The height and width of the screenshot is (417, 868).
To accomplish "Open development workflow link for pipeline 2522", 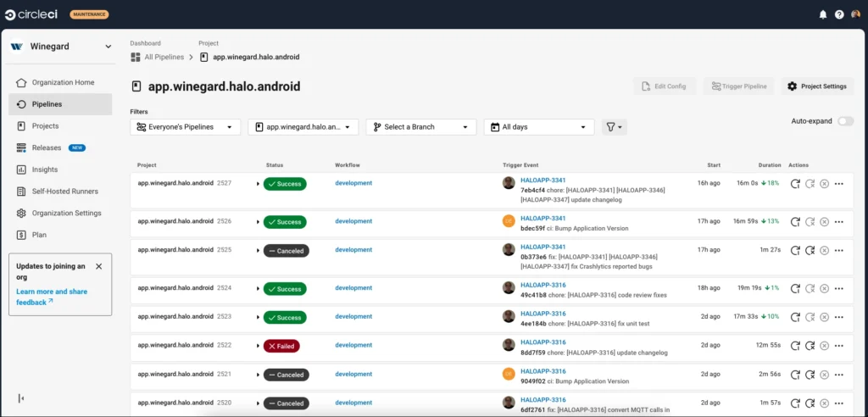I will tap(353, 345).
